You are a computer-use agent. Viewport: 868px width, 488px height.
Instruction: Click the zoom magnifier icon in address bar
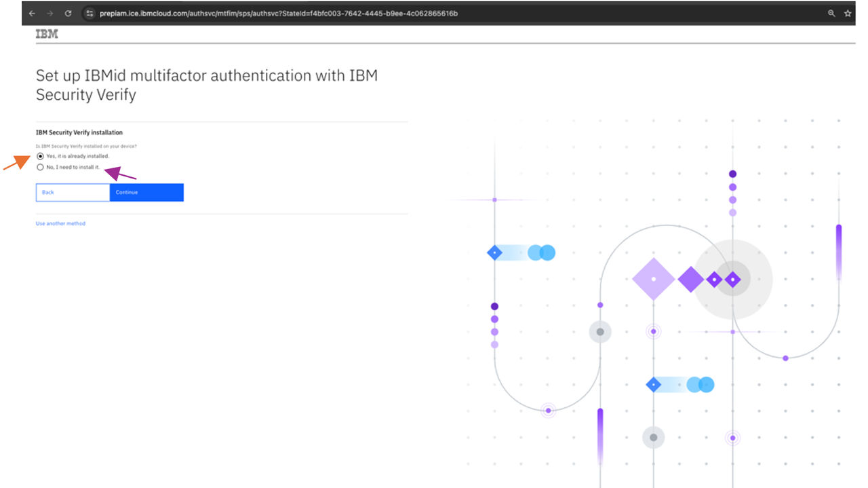click(831, 14)
